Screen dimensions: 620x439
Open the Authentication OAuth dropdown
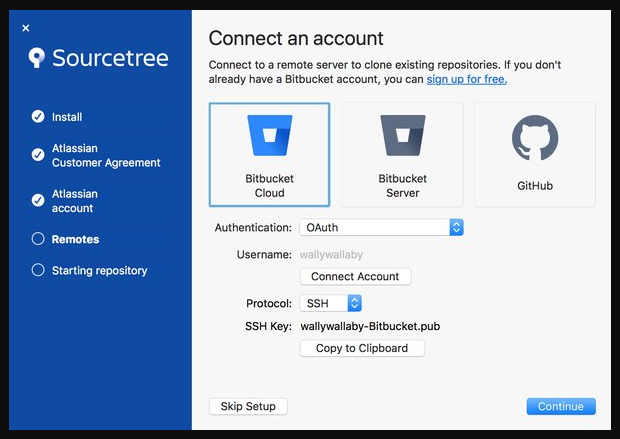[381, 228]
